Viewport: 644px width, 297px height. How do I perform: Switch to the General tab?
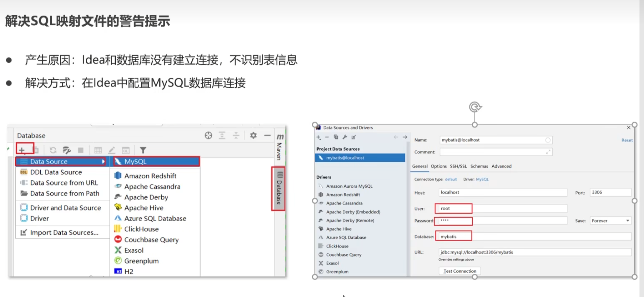(x=420, y=166)
